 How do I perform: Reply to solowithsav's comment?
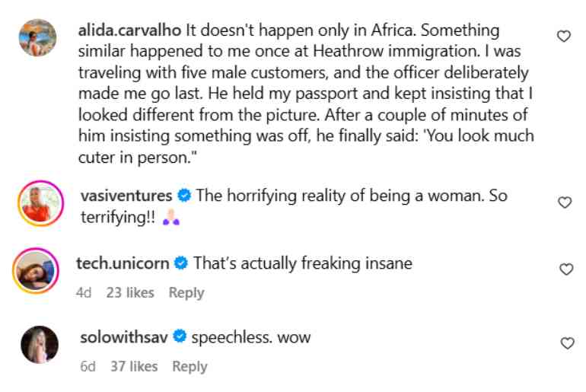click(190, 366)
